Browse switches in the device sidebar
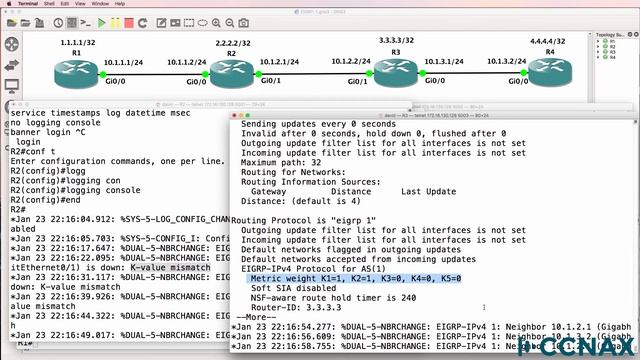 coord(12,65)
